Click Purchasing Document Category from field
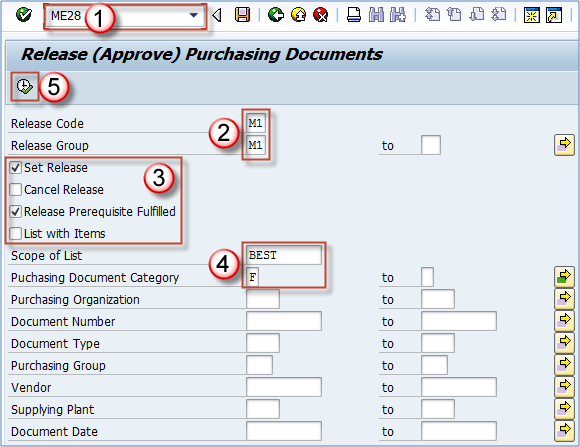This screenshot has height=447, width=580. (x=252, y=277)
